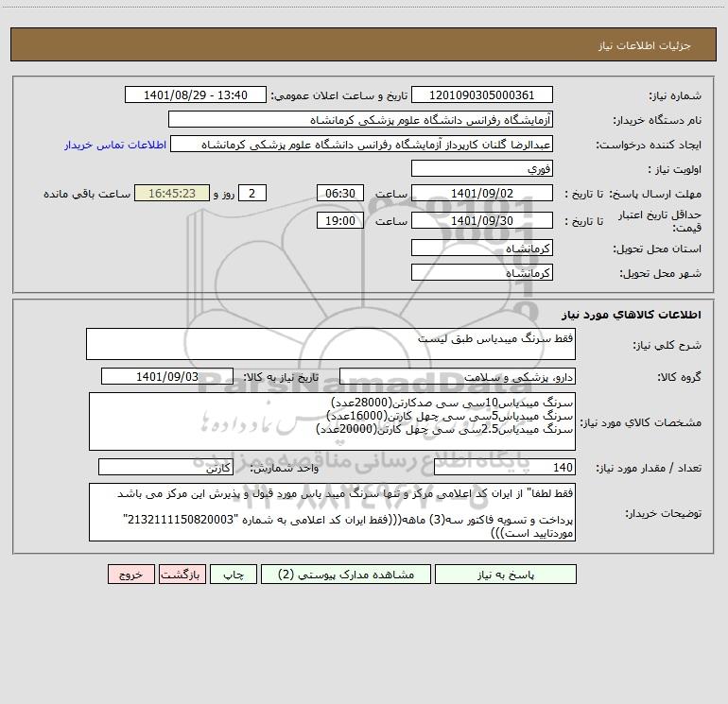Click the گروه کالا label
Image resolution: width=728 pixels, height=704 pixels.
click(679, 377)
